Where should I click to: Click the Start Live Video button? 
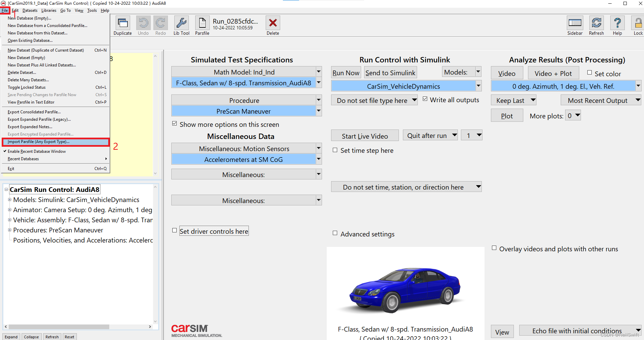point(365,136)
